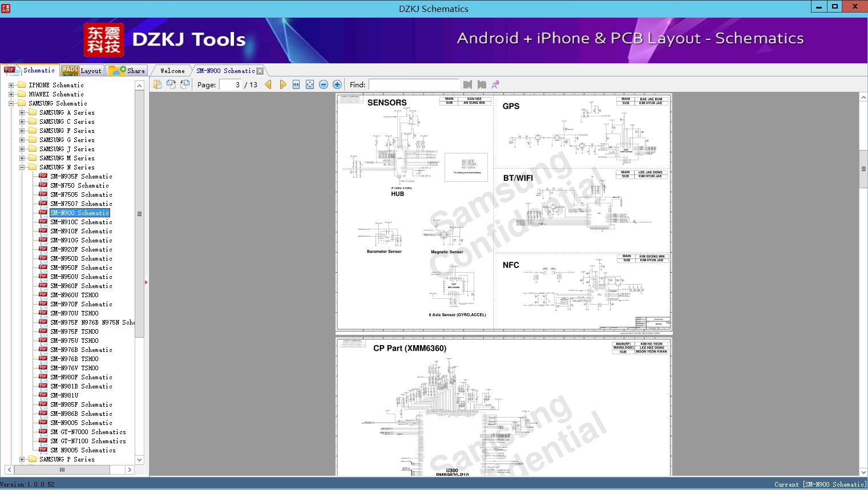Click the tree horizontal scrollbar thumb
868x490 pixels.
click(x=62, y=470)
